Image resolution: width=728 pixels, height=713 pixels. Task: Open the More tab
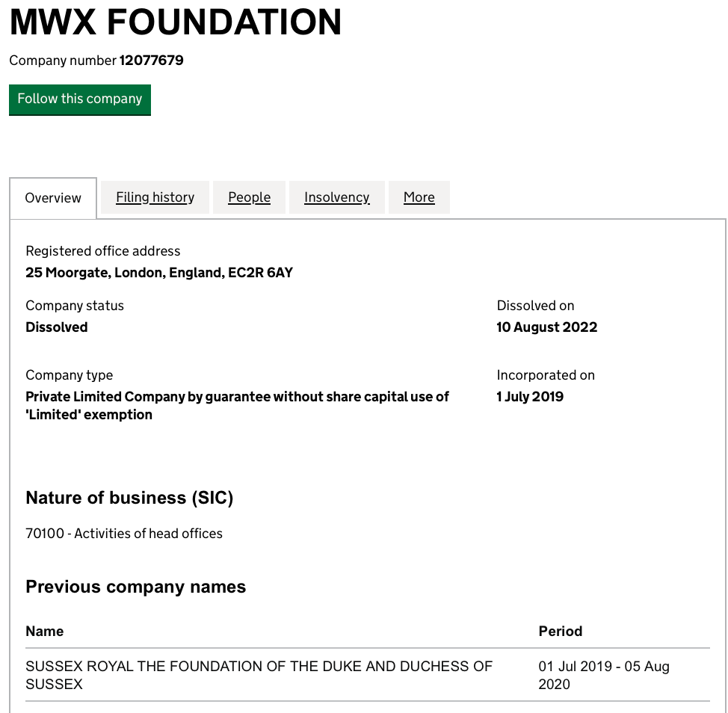click(419, 197)
